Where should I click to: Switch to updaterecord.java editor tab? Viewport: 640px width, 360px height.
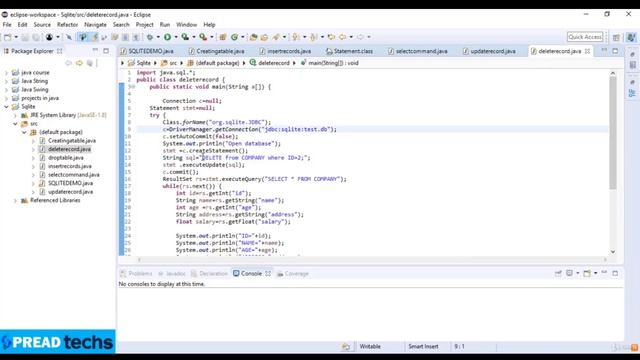pyautogui.click(x=489, y=51)
